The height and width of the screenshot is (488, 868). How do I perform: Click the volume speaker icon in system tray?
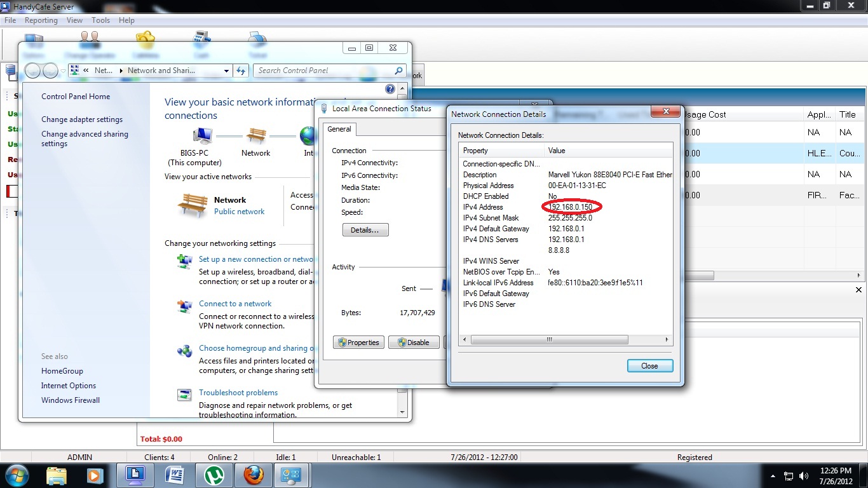(805, 475)
